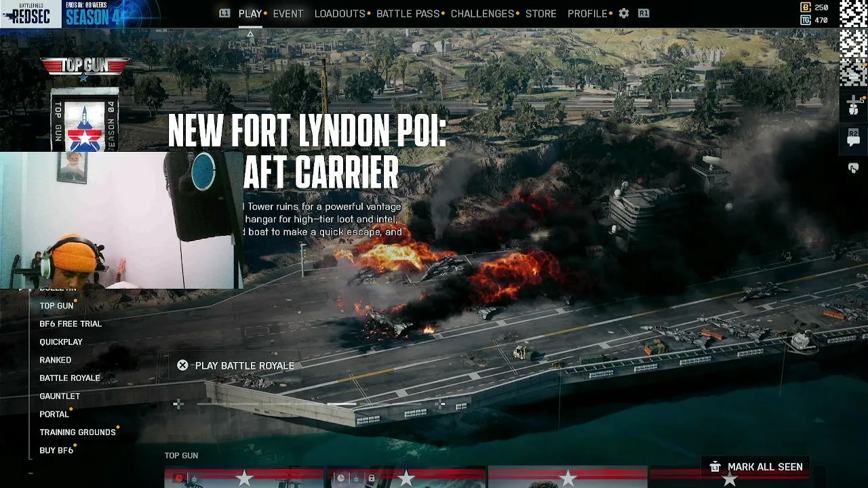Screen dimensions: 868x488
Task: Click the red record icon on the first Top Gun card
Action: (x=179, y=479)
